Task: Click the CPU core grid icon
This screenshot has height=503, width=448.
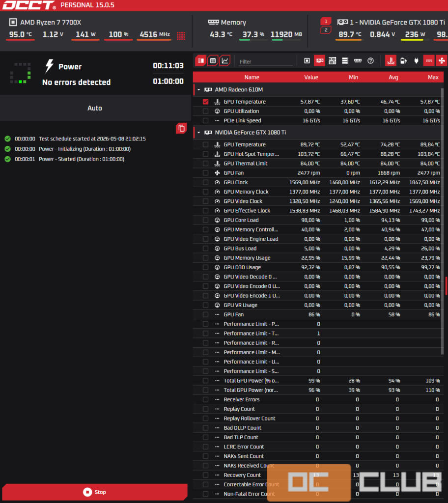Action: pos(181,35)
